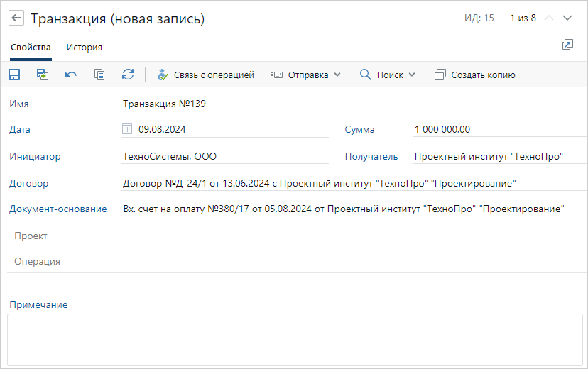The image size is (588, 369).
Task: Go to the next record using the down chevron
Action: click(x=567, y=18)
